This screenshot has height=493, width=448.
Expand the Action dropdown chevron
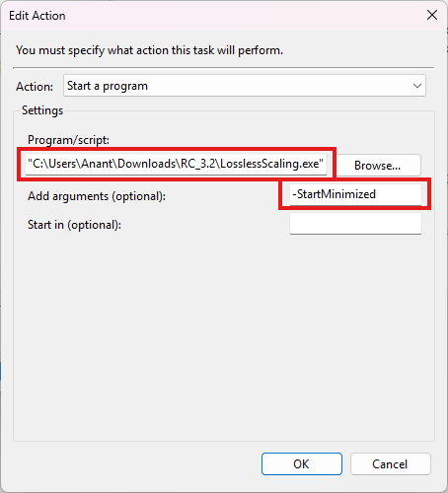417,86
